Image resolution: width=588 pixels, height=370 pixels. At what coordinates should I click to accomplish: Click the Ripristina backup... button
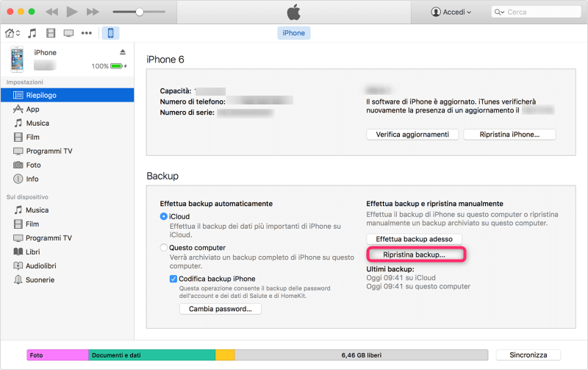point(416,255)
